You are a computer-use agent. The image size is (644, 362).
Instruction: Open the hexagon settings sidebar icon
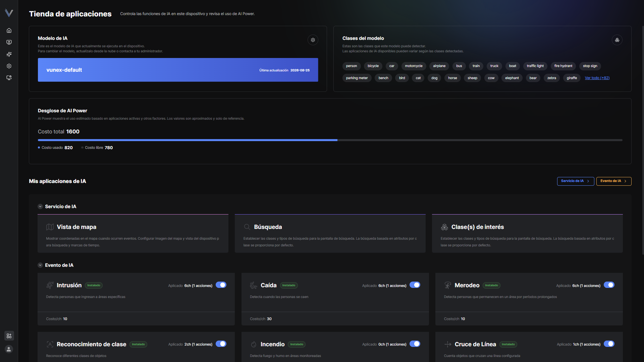[x=9, y=66]
